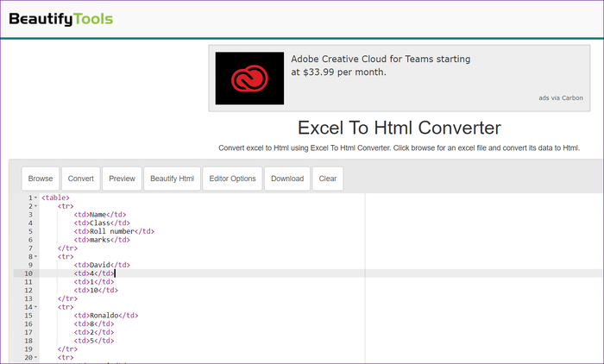This screenshot has height=364, width=604.
Task: Click line number 19 in the gutter
Action: [28, 349]
